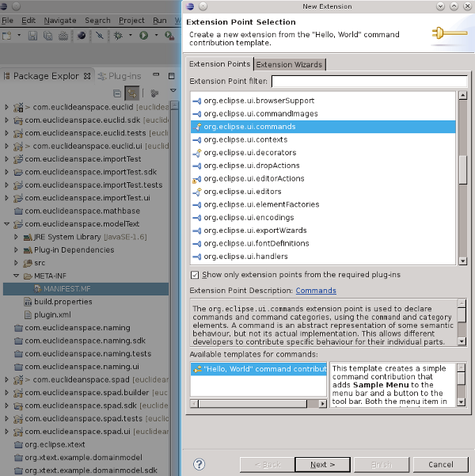Minimize the Package Explorer view
Viewport: 475px width, 476px height.
click(x=156, y=74)
